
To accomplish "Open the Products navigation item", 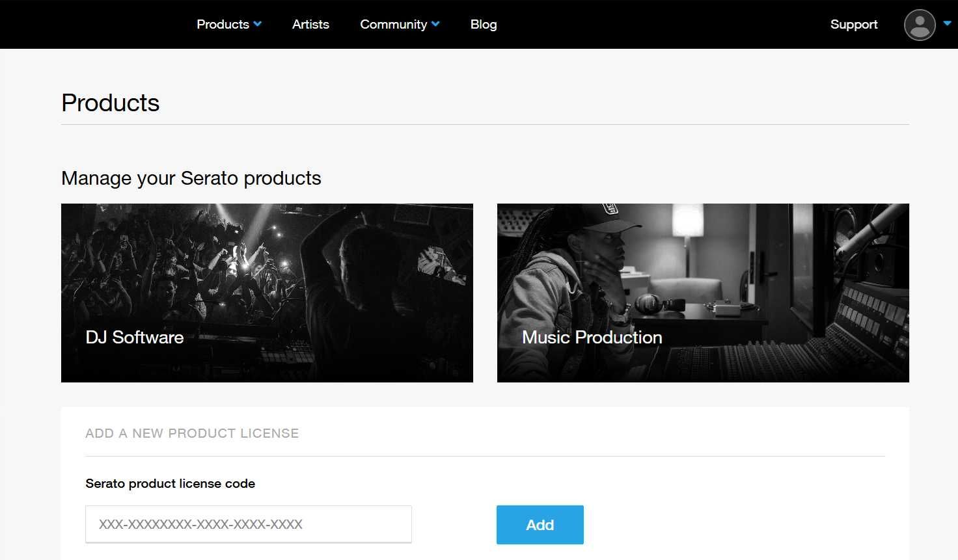I will coord(223,24).
